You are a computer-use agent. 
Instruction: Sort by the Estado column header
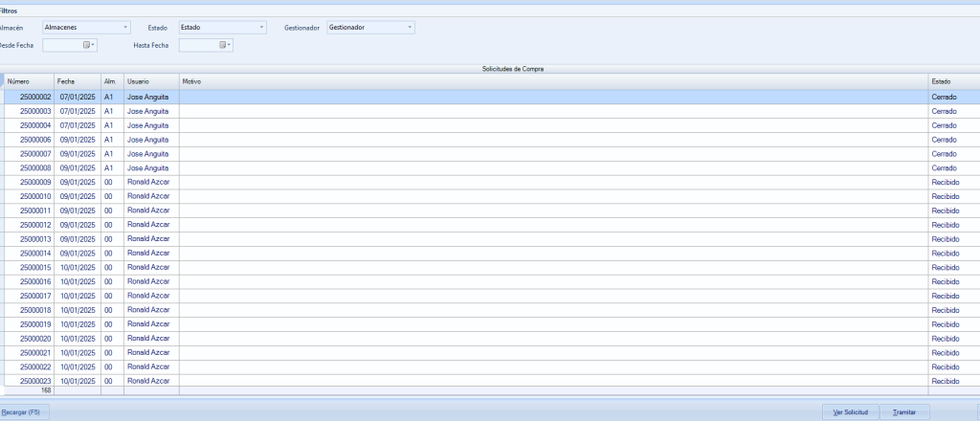[x=952, y=81]
